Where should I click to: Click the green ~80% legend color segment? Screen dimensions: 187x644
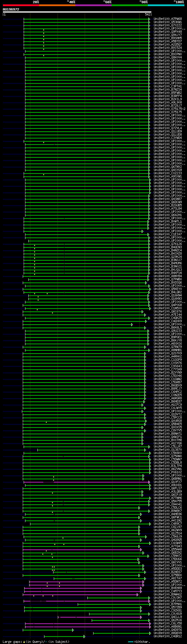(130, 5)
